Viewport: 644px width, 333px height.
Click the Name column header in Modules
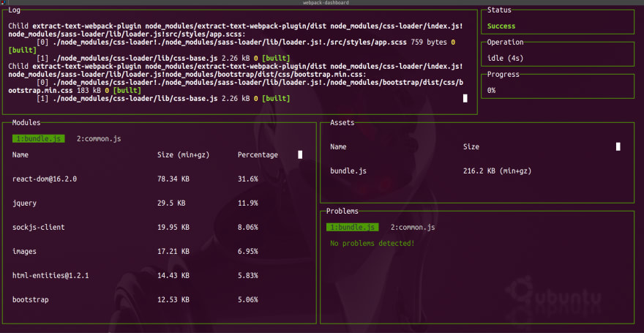(x=20, y=155)
